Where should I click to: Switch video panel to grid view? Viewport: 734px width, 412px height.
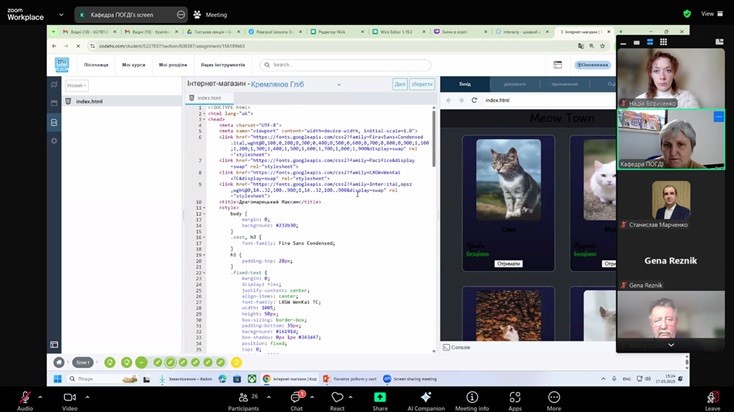(663, 42)
